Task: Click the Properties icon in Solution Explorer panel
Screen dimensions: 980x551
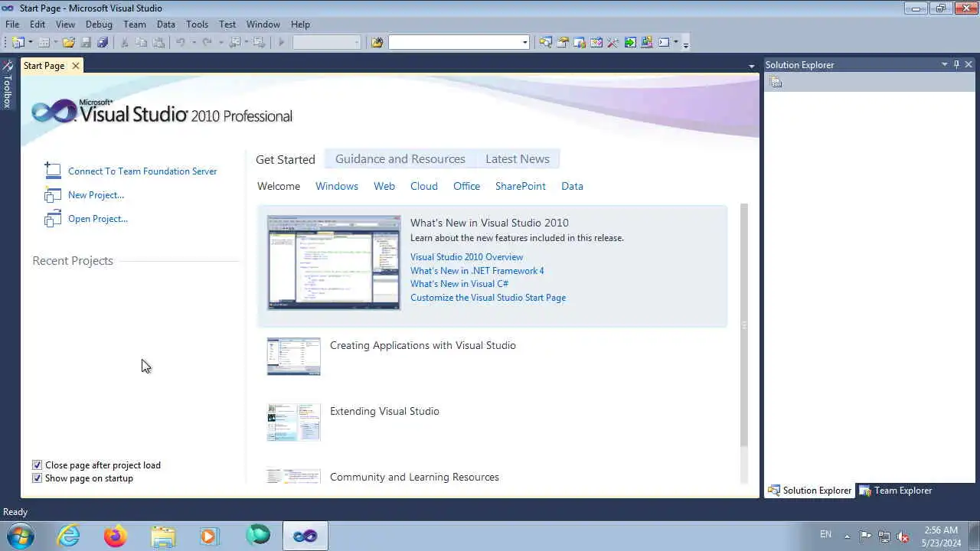Action: (x=776, y=83)
